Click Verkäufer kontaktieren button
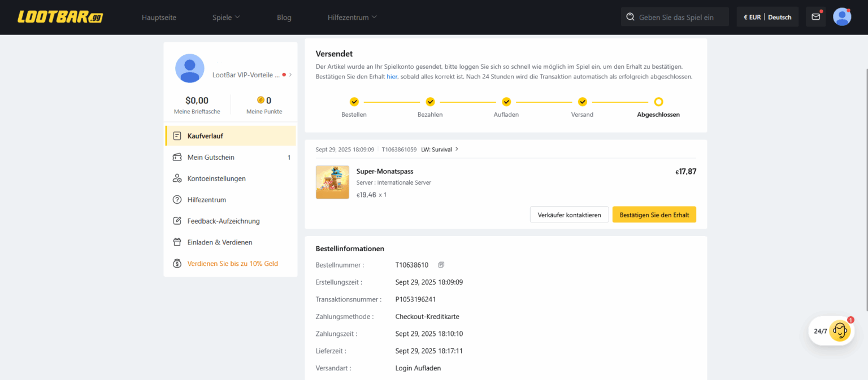 click(x=569, y=215)
